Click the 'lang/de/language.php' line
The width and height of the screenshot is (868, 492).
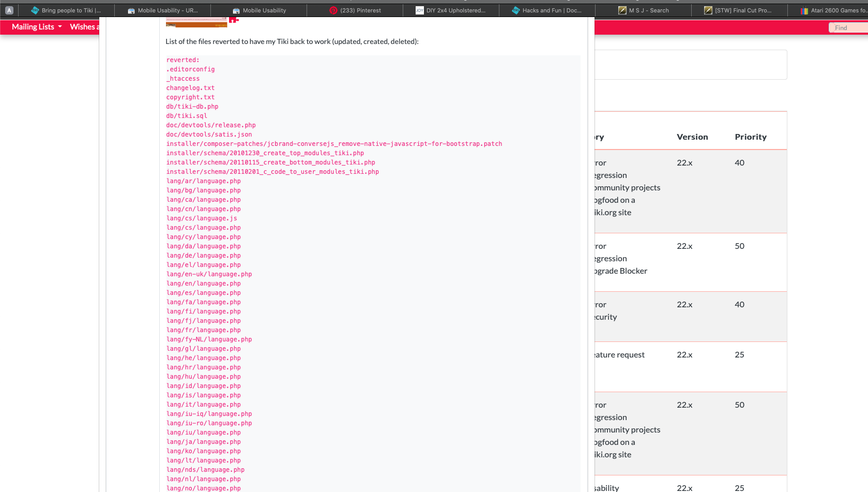coord(204,256)
